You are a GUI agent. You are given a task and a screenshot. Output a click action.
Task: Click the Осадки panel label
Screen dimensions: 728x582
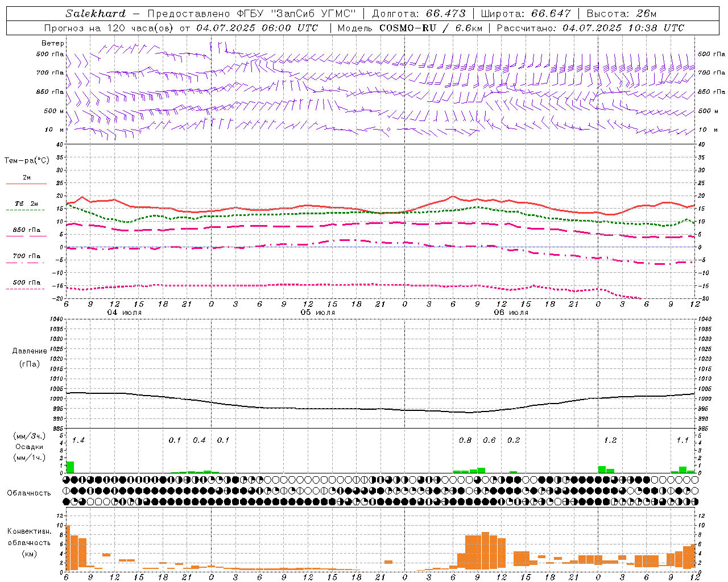[30, 447]
